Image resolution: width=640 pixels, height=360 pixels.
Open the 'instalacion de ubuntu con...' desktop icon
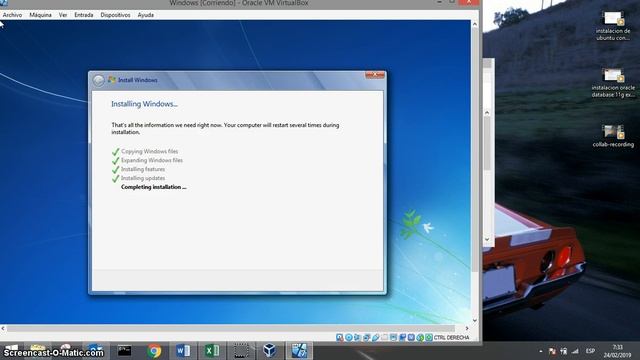pos(613,26)
